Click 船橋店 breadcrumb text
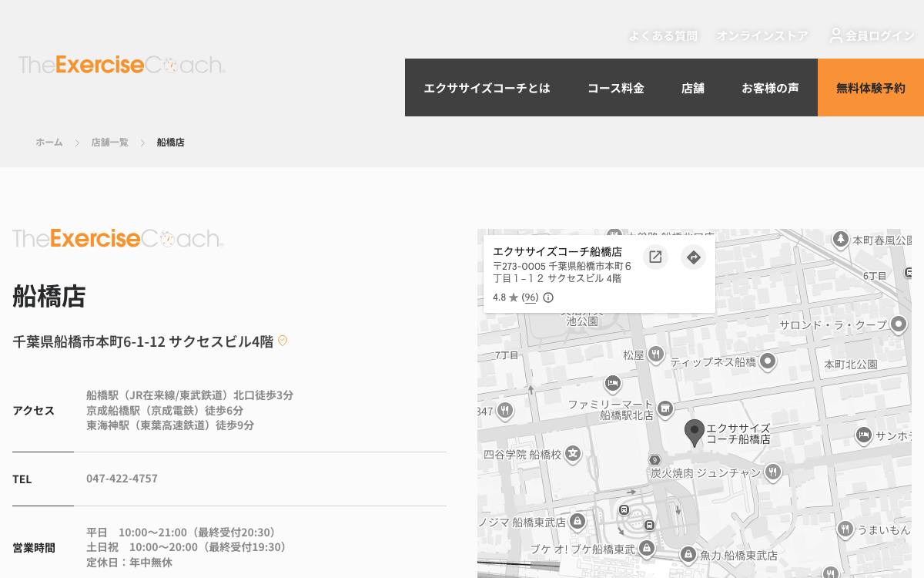Image resolution: width=924 pixels, height=578 pixels. [170, 143]
